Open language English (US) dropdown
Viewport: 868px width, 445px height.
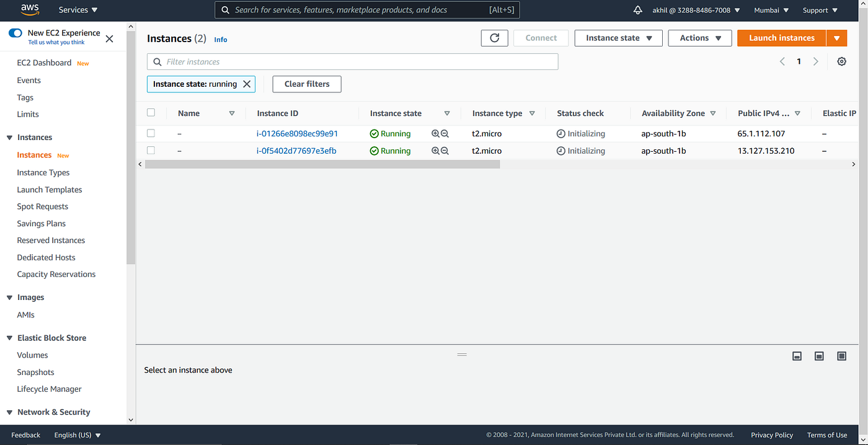point(77,435)
